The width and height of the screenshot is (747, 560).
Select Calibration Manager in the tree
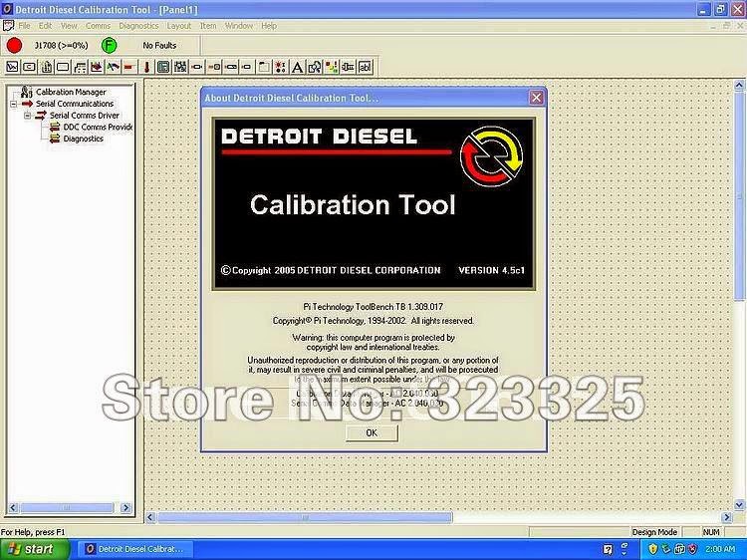[x=71, y=92]
